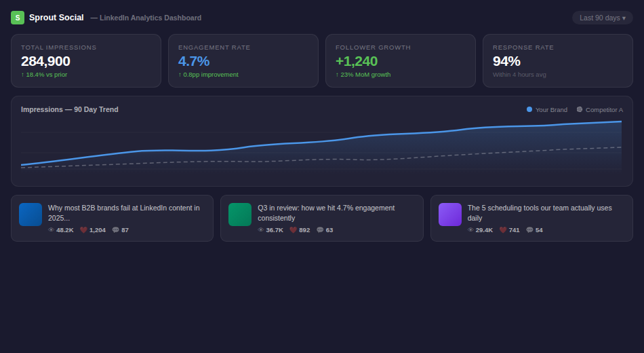Select the blue B2B post thumbnail
Screen dimensions: 644x353
(31, 215)
